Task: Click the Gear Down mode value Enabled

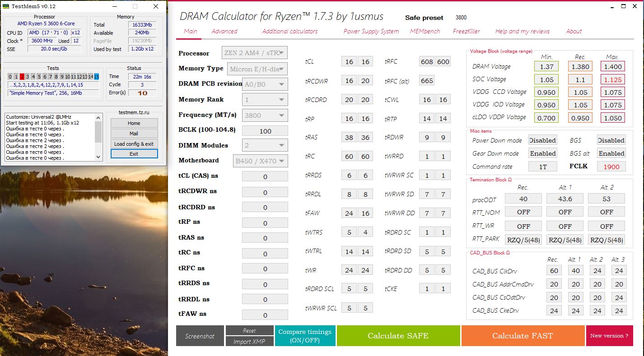Action: tap(542, 153)
